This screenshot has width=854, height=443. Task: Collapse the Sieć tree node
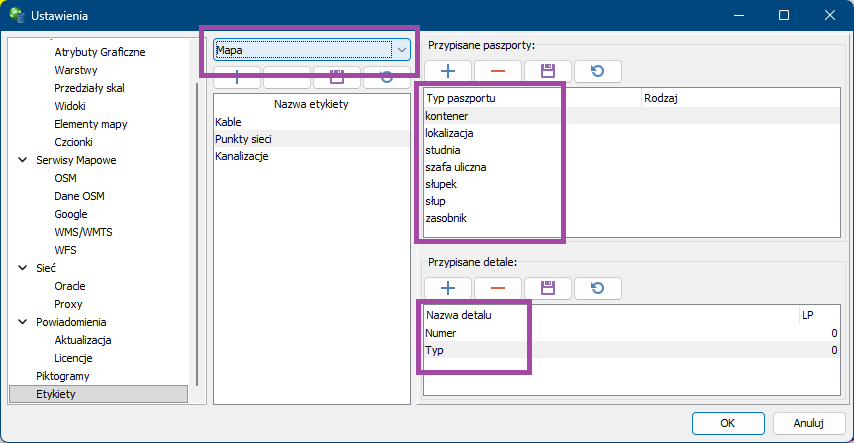[x=23, y=268]
